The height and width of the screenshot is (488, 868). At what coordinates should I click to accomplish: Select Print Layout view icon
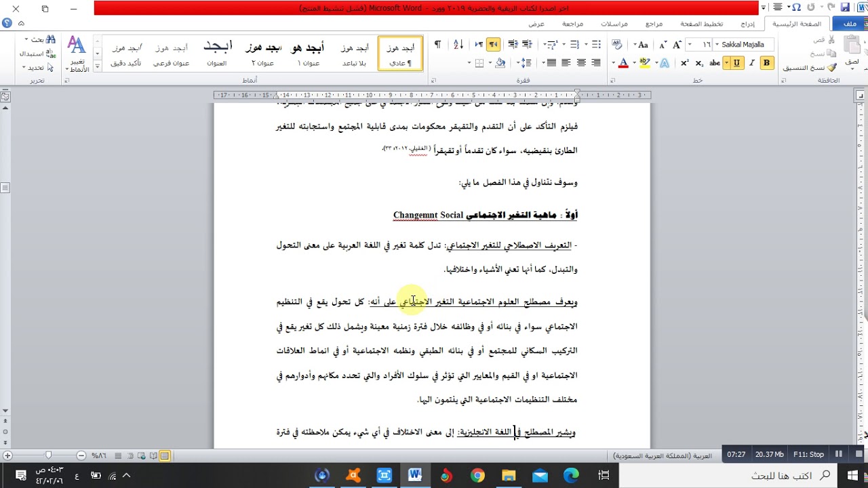[165, 455]
